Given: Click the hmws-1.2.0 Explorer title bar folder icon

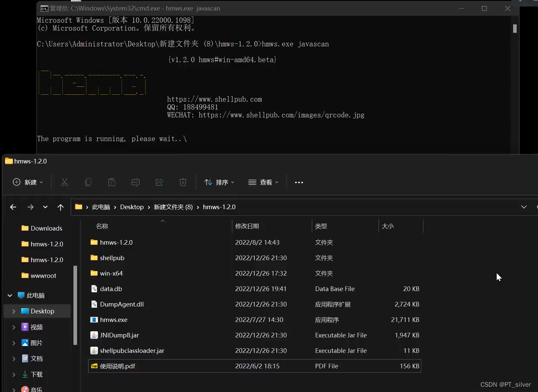Looking at the screenshot, I should click(x=9, y=161).
